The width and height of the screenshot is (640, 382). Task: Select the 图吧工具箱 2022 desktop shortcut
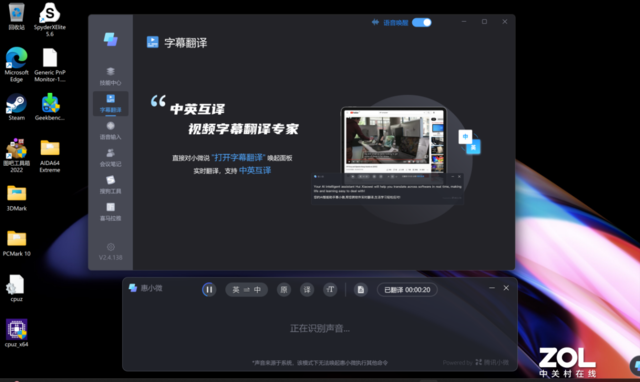16,155
